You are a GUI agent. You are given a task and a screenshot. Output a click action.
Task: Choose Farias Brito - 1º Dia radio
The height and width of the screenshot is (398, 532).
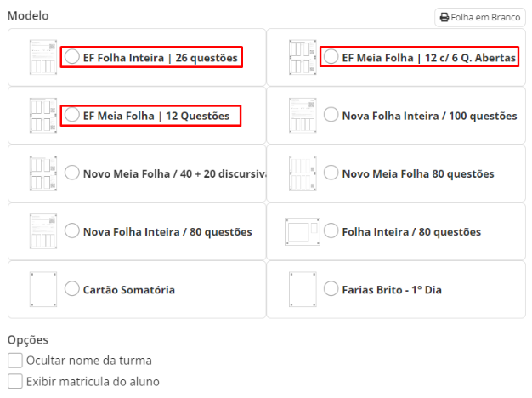point(331,288)
